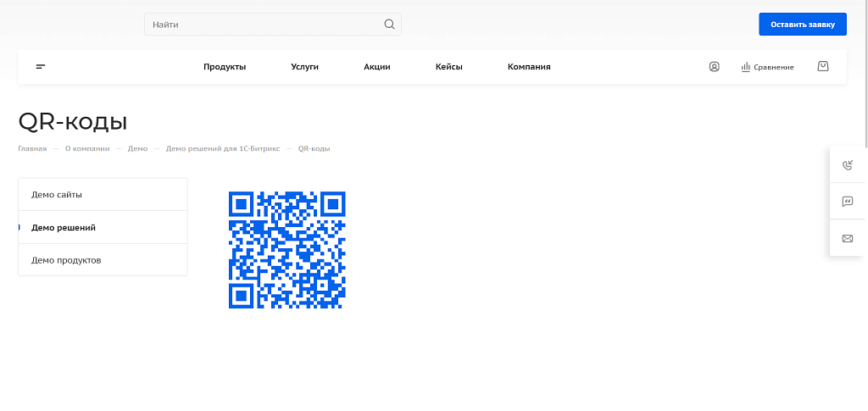Click the Сравнение link

(774, 67)
